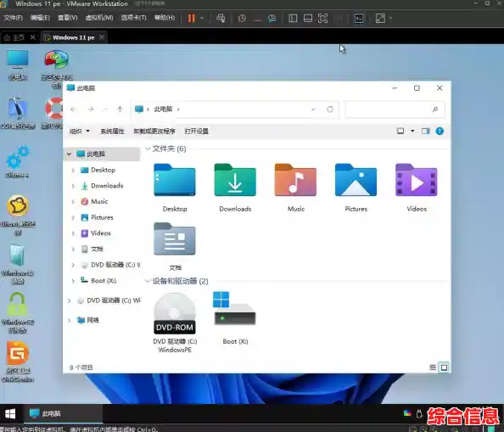Collapse the 设备和驱动器 (2) group
Image resolution: width=504 pixels, height=432 pixels.
tap(148, 281)
